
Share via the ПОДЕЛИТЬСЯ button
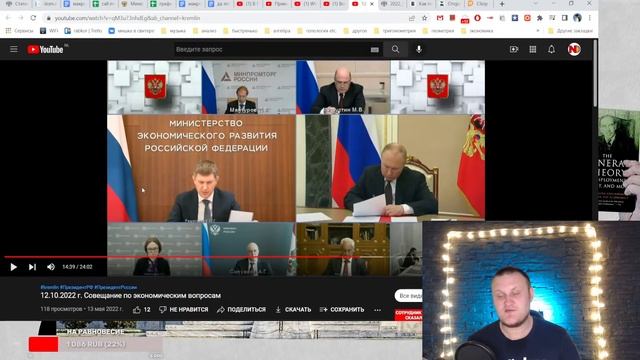[241, 310]
